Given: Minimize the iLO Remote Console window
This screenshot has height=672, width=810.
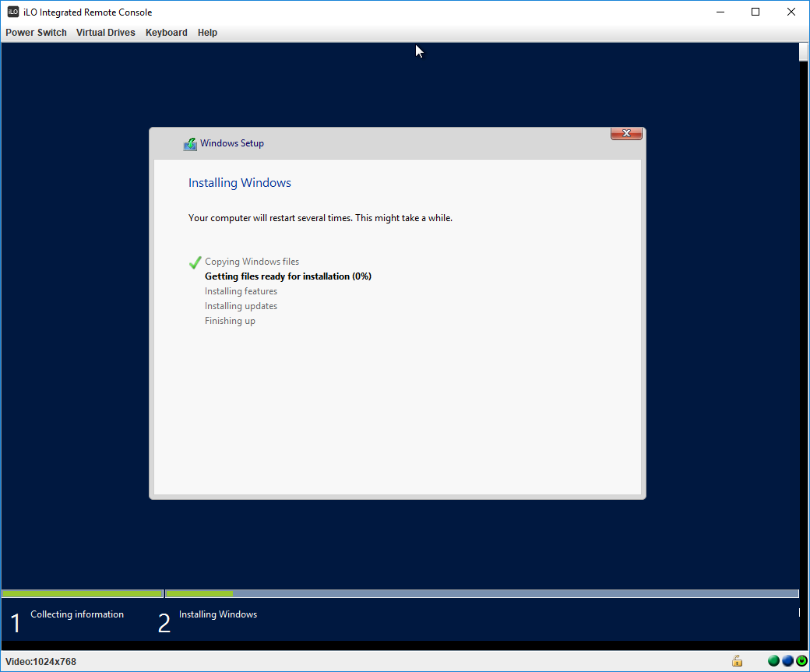Looking at the screenshot, I should (x=719, y=12).
